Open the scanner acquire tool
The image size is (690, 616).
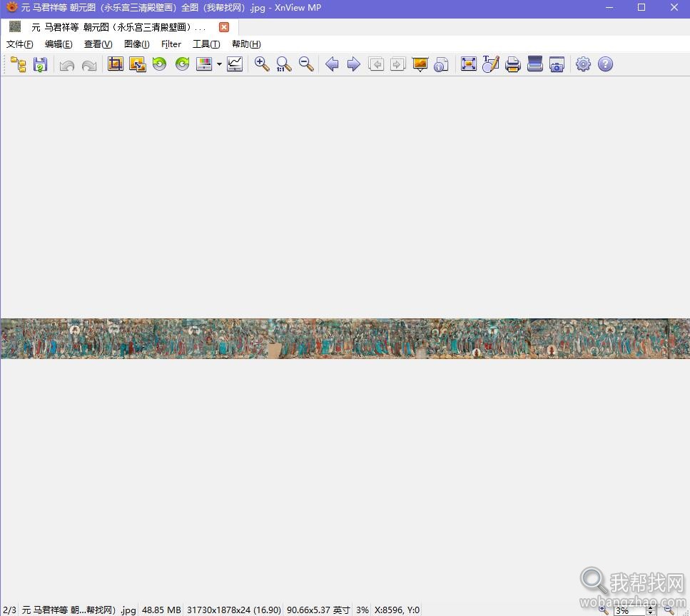pyautogui.click(x=534, y=64)
